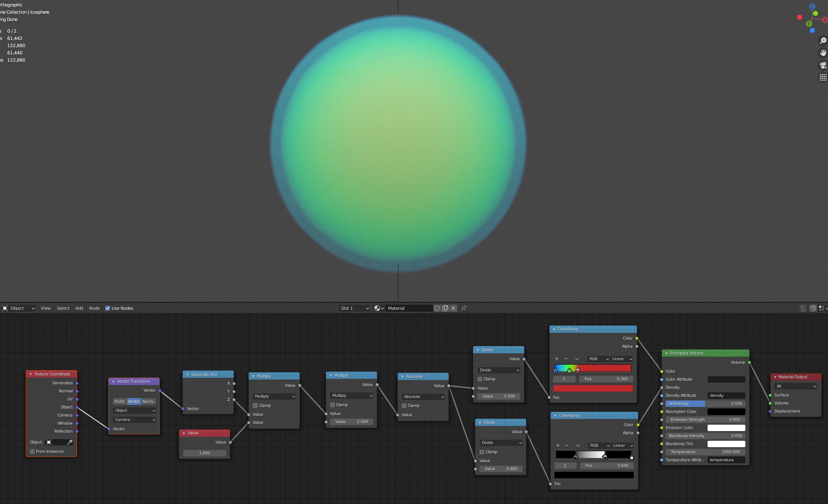828x504 pixels.
Task: Enable From Instancer checkbox
Action: click(32, 452)
